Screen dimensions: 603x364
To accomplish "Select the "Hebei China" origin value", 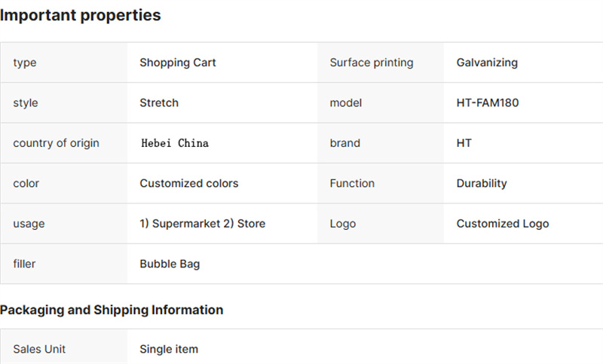I will pyautogui.click(x=175, y=143).
